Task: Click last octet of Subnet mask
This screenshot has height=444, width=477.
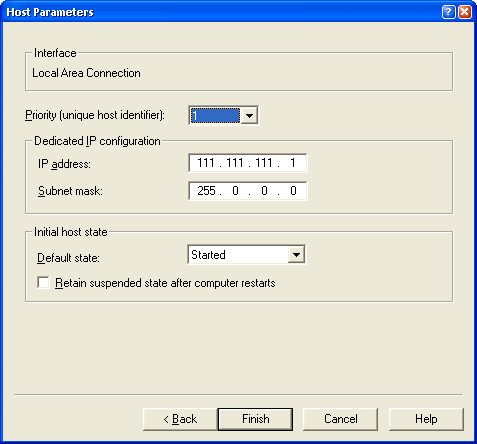Action: click(293, 191)
